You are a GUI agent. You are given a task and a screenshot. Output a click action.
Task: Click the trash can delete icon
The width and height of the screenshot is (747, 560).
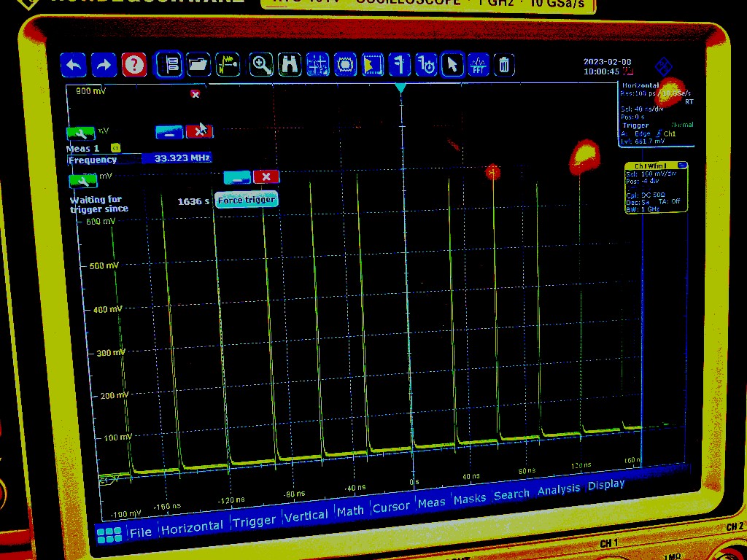504,65
